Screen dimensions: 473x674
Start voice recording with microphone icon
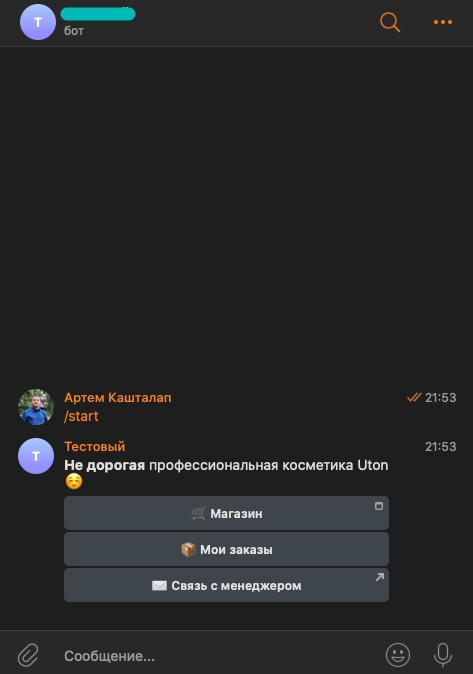(x=442, y=655)
